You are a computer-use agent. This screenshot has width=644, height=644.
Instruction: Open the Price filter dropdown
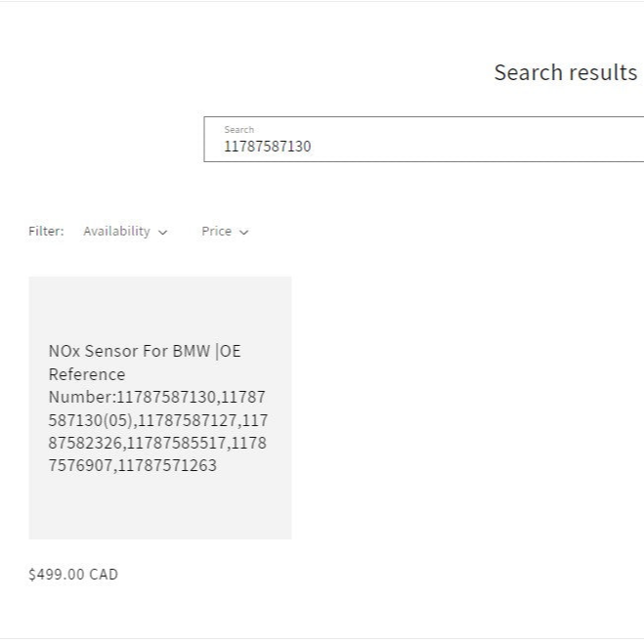point(225,232)
